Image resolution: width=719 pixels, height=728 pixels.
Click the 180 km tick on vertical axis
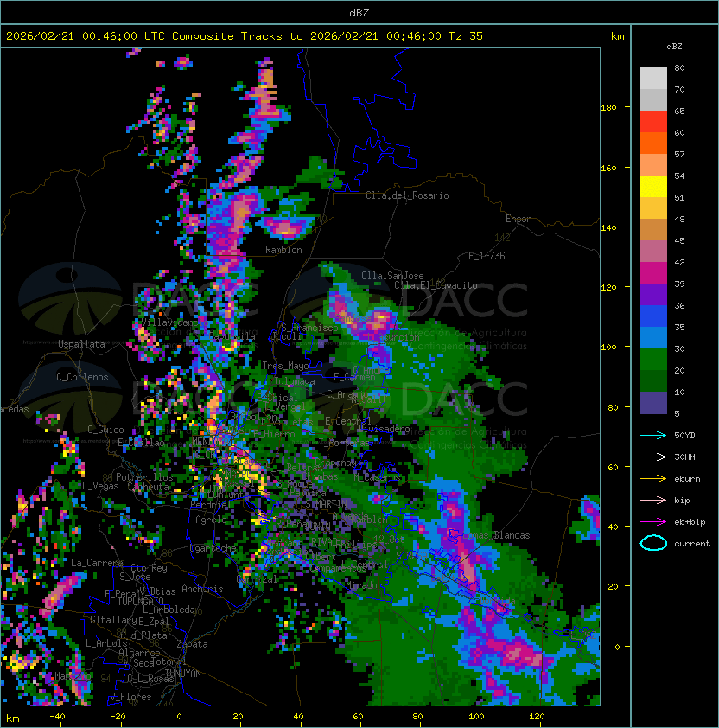click(608, 108)
